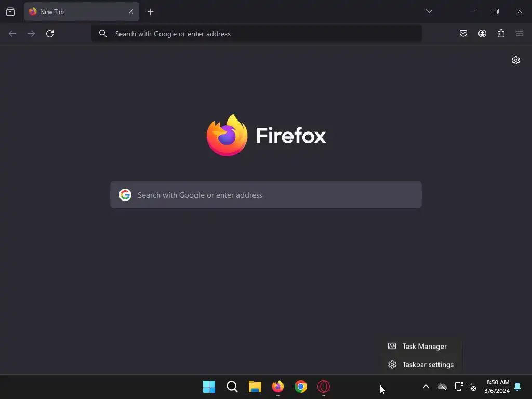Open the Extensions panel
532x399 pixels.
pyautogui.click(x=501, y=33)
